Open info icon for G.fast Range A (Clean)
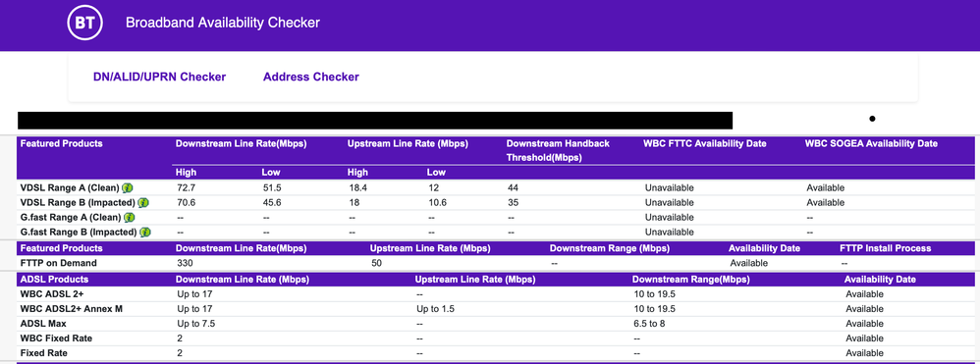Image resolution: width=980 pixels, height=364 pixels. [x=129, y=218]
